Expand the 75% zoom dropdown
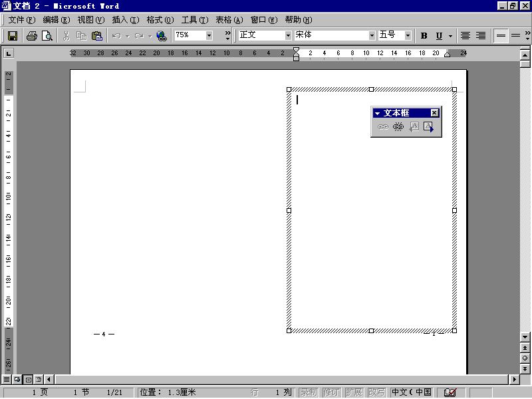Screen dimensions: 532x399 pyautogui.click(x=209, y=35)
